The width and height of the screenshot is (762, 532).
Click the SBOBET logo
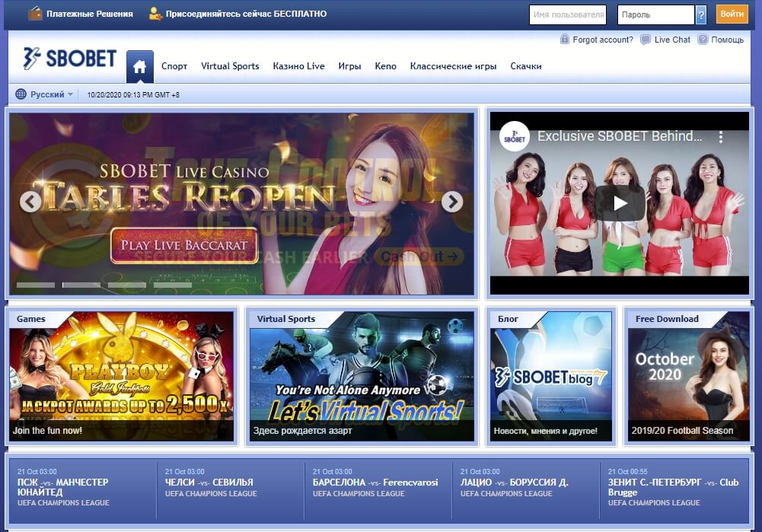coord(70,59)
